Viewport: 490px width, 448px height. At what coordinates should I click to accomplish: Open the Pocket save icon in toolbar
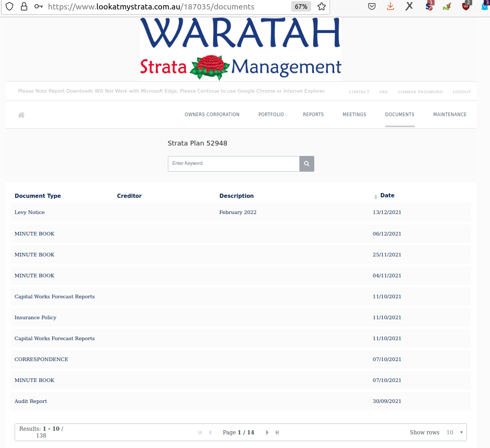[x=372, y=7]
